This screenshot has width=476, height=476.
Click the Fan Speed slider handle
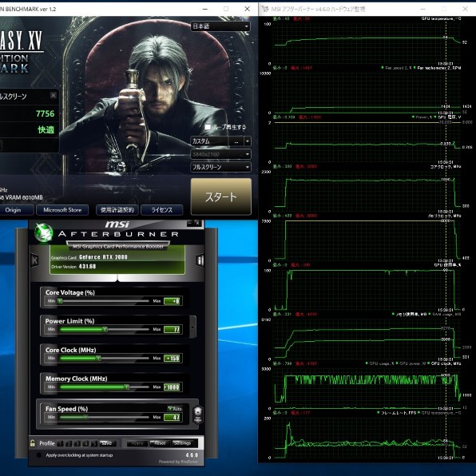click(x=86, y=417)
